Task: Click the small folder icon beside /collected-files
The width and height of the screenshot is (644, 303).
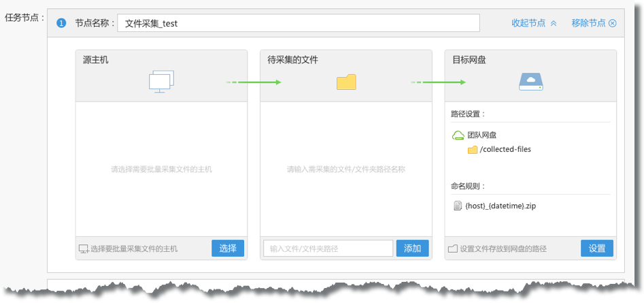Action: tap(472, 150)
